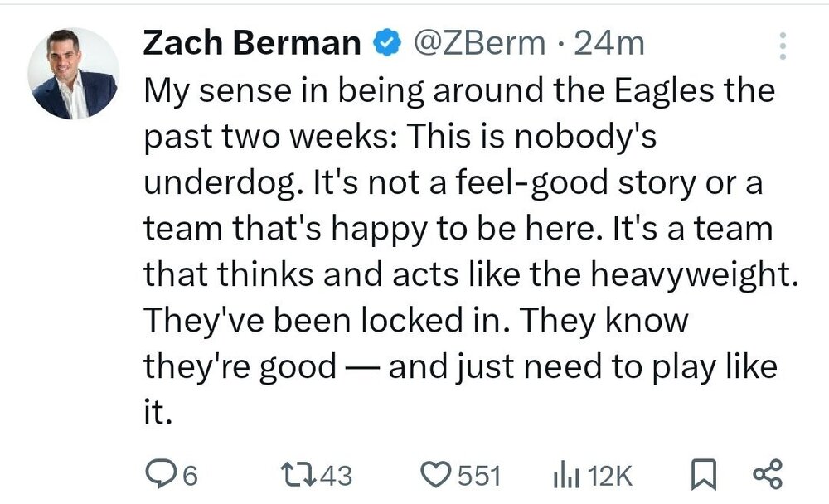Reply to Zach Berman's tweet via bubble icon
829x504 pixels.
158,475
